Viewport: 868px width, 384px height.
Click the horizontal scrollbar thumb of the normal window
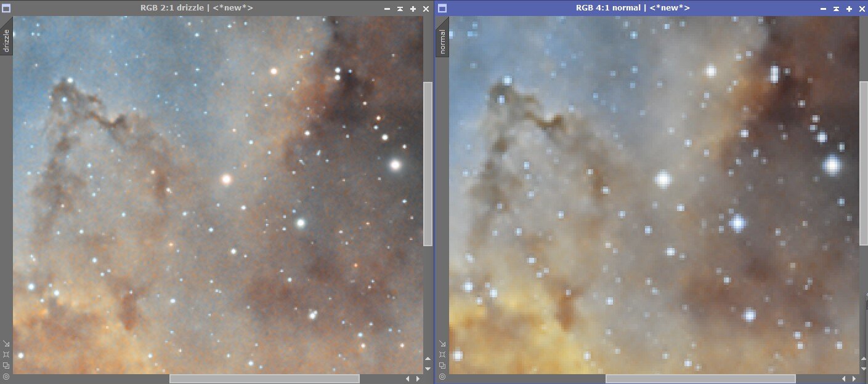click(700, 379)
